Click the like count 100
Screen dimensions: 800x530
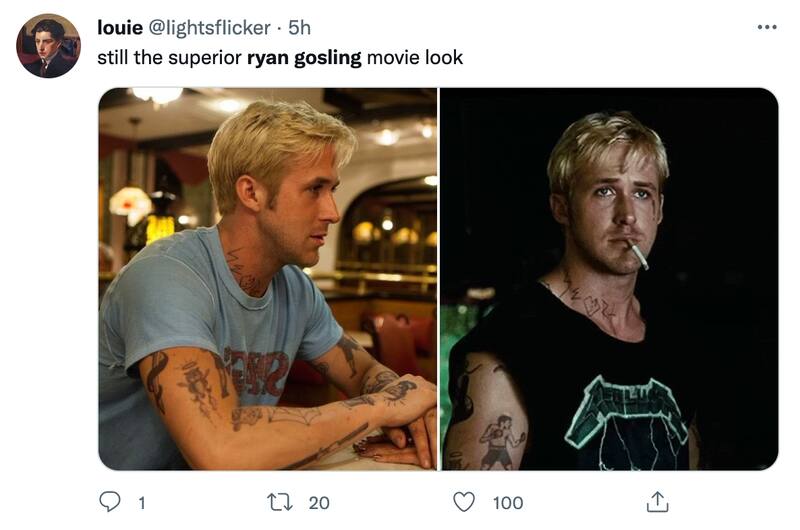(508, 503)
